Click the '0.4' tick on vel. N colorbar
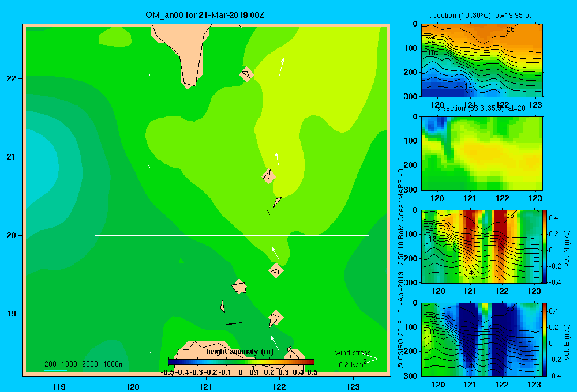 coord(553,218)
